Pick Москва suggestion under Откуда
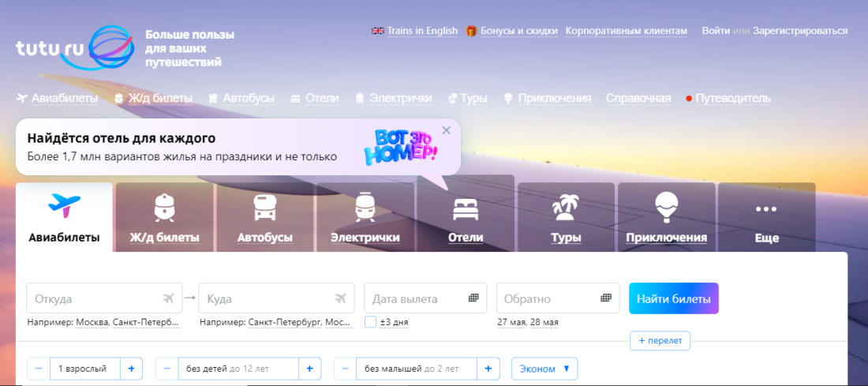This screenshot has height=386, width=868. 92,322
